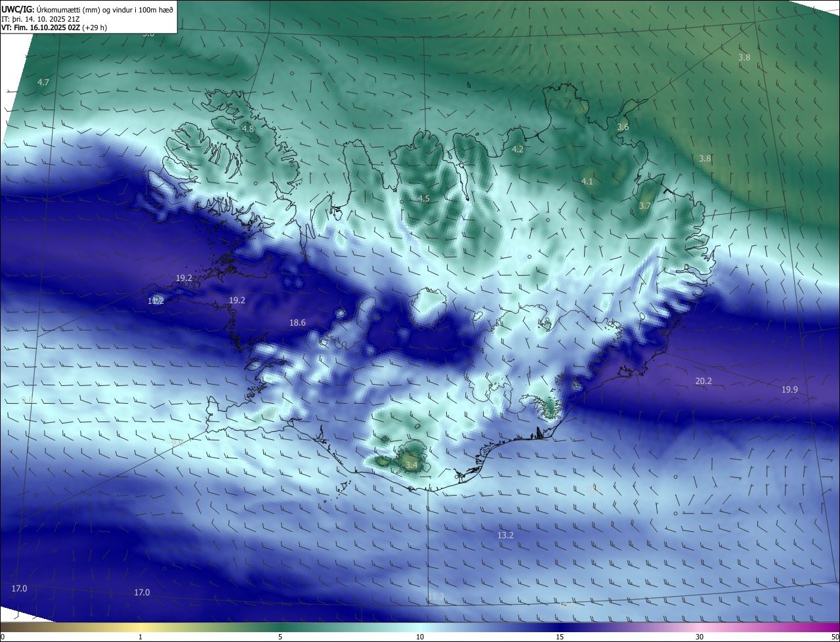Select the 4.1 value label
The image size is (840, 642).
click(587, 181)
